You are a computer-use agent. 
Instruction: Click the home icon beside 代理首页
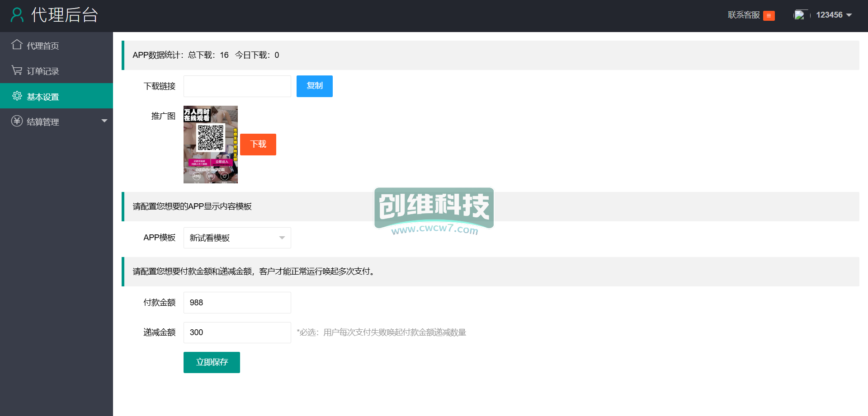click(17, 45)
